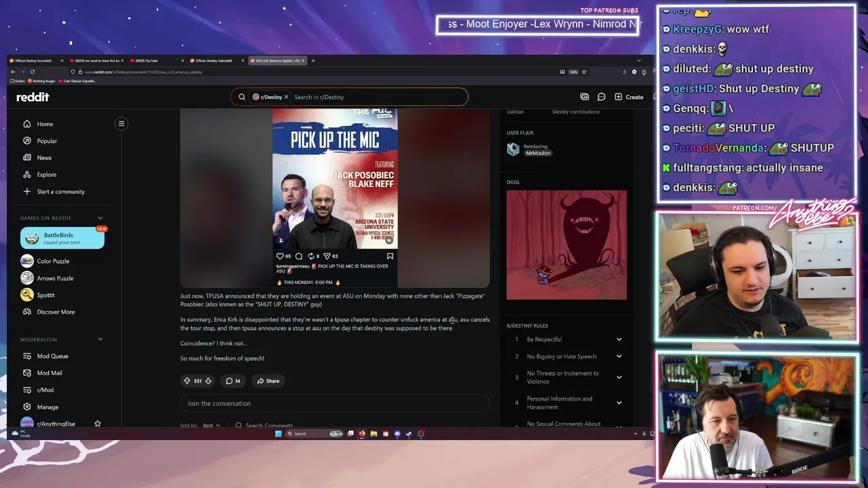Click the Create post button
Image resolution: width=868 pixels, height=488 pixels.
(x=629, y=97)
